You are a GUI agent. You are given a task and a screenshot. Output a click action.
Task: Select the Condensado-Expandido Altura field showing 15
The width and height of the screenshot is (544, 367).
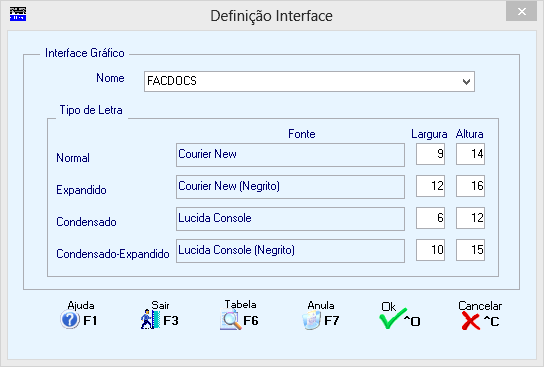point(470,250)
